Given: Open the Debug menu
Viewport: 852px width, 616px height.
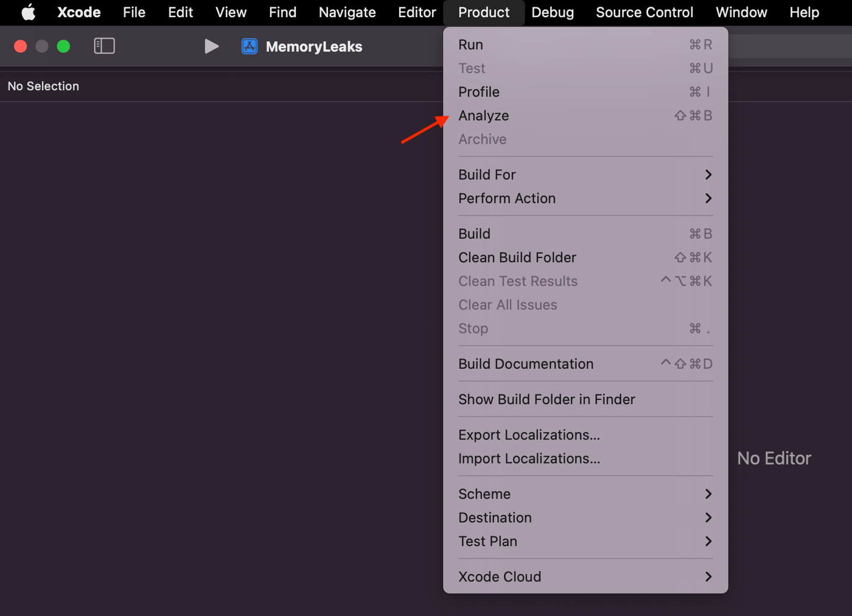Looking at the screenshot, I should tap(552, 12).
